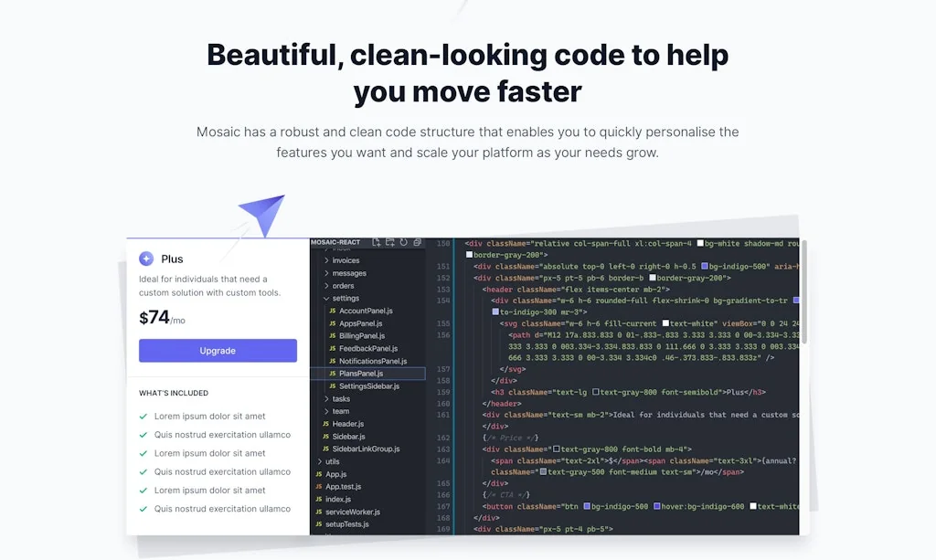Click line number 161 in the gutter
936x560 pixels.
tap(443, 415)
